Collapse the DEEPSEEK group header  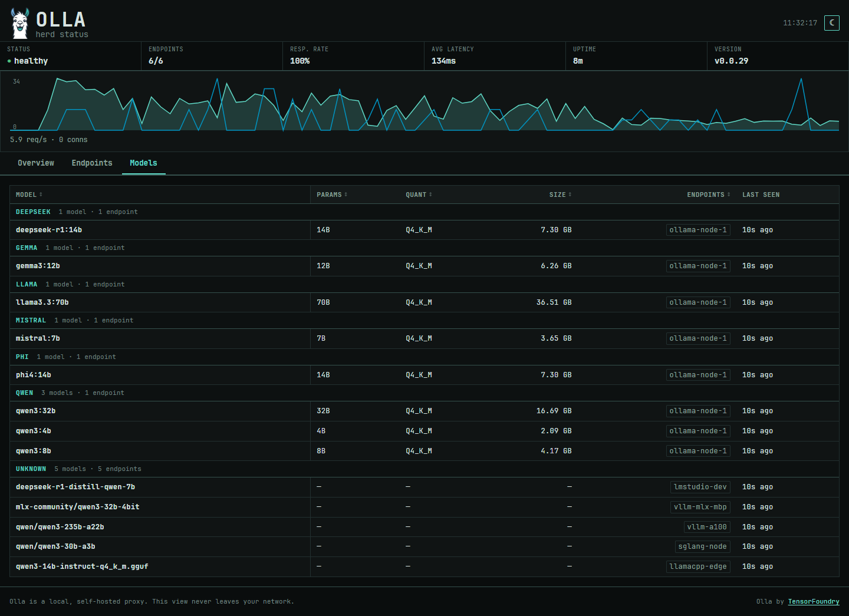[x=424, y=212]
